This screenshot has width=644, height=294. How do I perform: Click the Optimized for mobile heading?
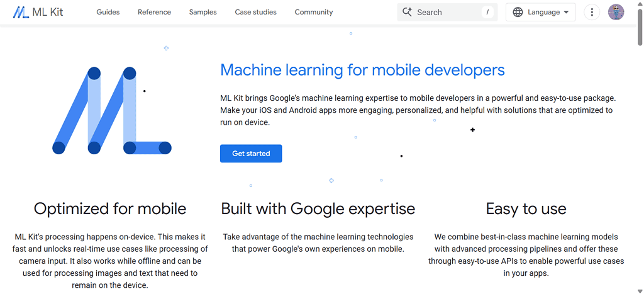[110, 209]
